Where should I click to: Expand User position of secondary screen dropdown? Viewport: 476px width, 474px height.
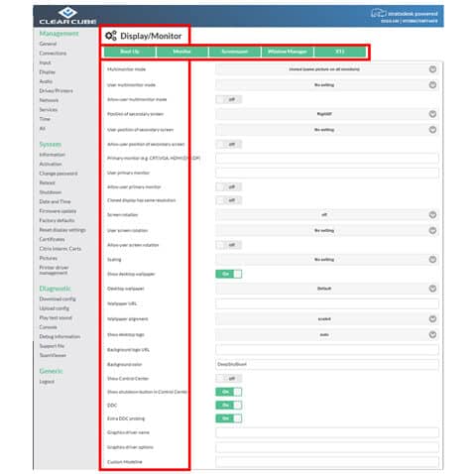[x=327, y=130]
